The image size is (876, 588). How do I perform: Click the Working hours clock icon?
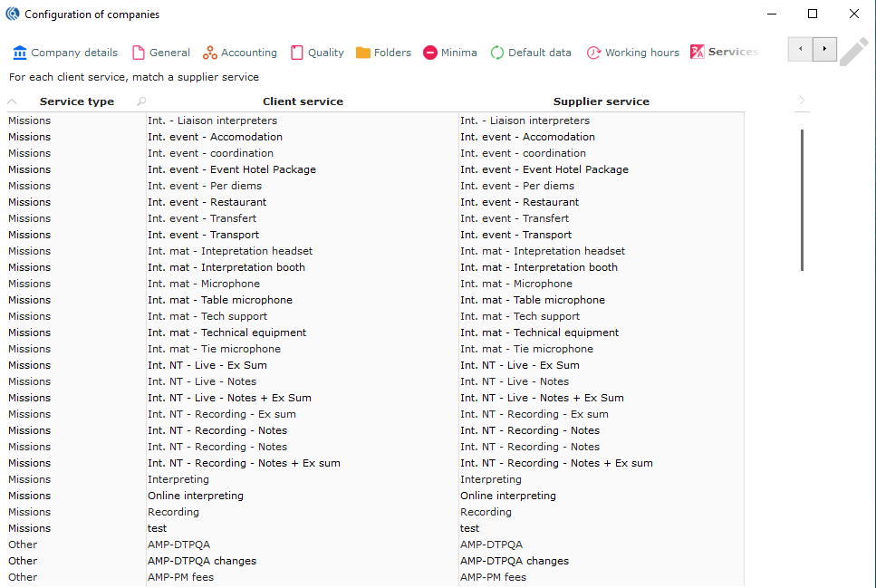594,53
